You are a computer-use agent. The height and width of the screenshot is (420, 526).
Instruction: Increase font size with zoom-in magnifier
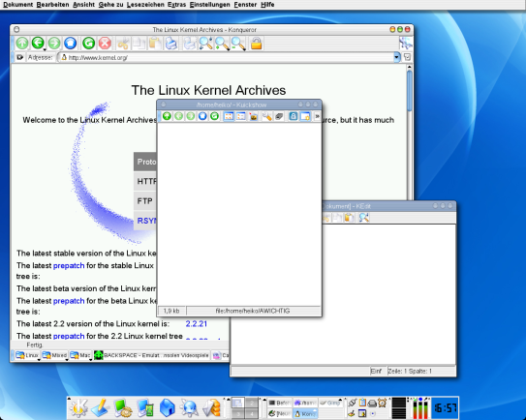point(222,44)
